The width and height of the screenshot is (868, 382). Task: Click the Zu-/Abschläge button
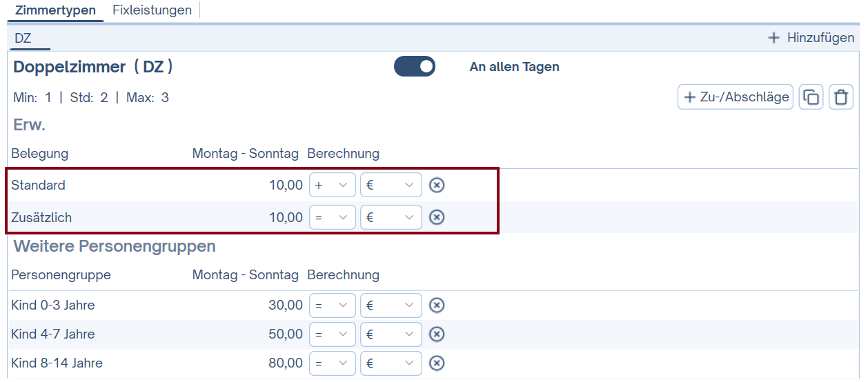click(736, 97)
